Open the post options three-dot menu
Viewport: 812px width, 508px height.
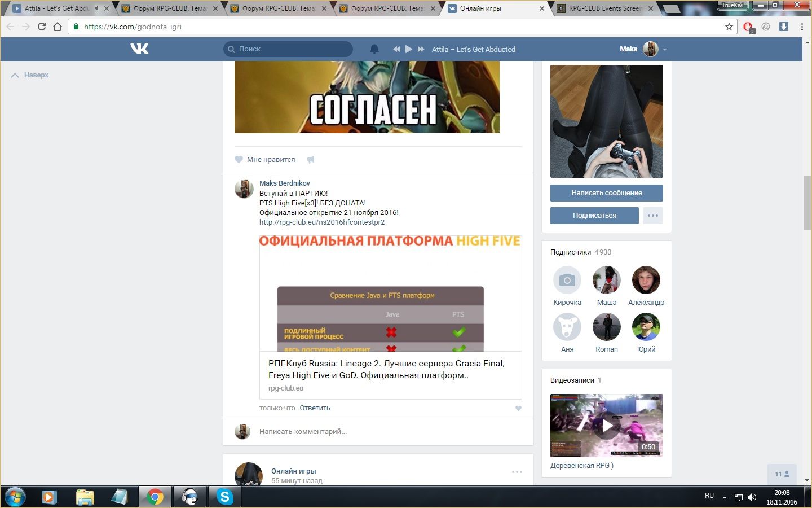517,472
